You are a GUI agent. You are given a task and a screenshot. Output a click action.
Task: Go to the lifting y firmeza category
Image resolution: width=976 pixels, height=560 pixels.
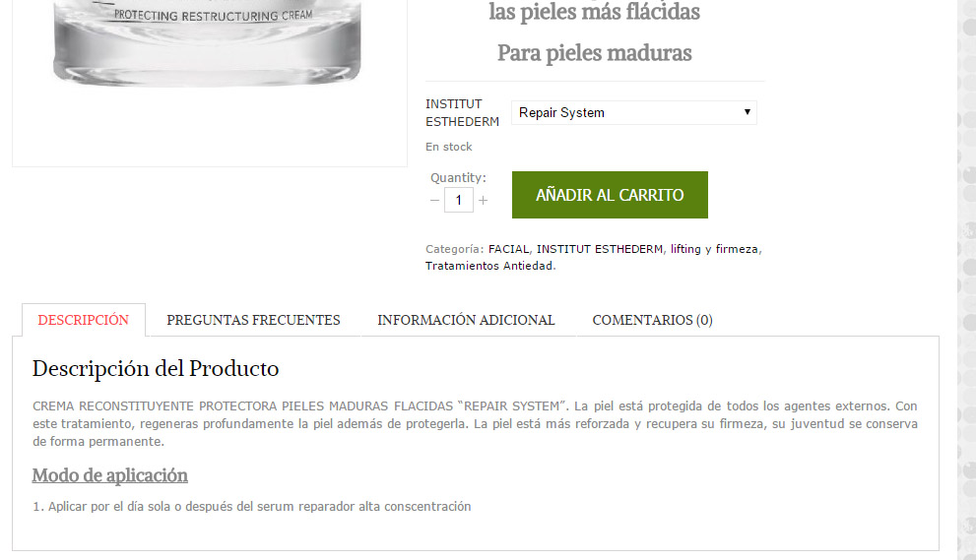pyautogui.click(x=714, y=249)
